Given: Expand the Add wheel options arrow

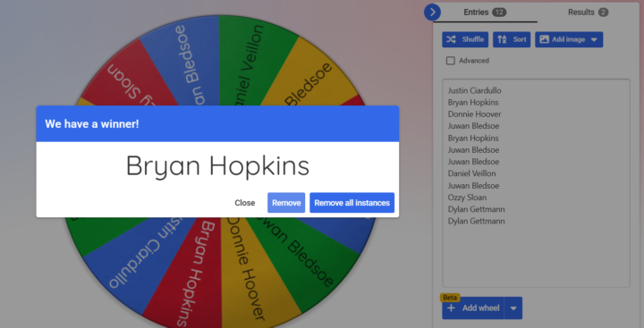Looking at the screenshot, I should click(x=513, y=308).
